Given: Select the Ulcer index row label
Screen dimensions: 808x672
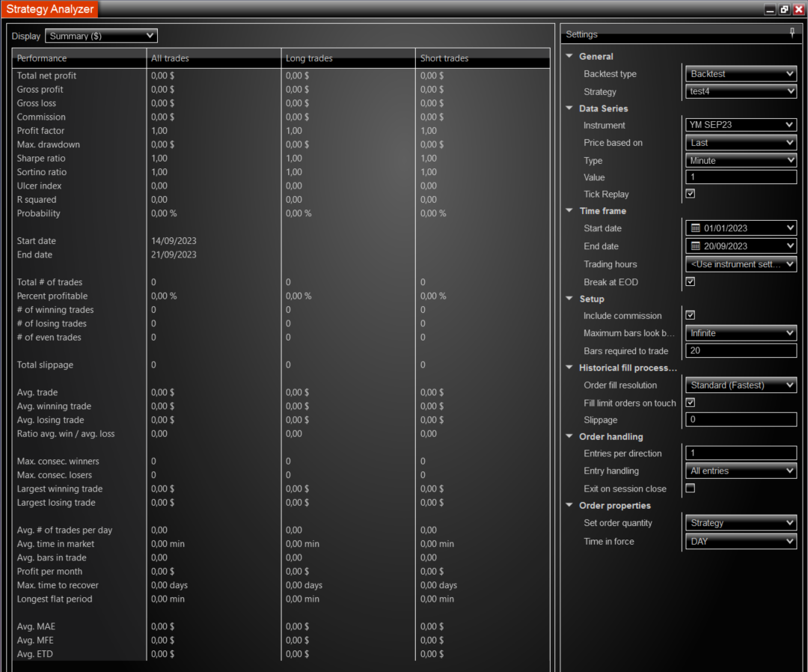Looking at the screenshot, I should [x=39, y=186].
